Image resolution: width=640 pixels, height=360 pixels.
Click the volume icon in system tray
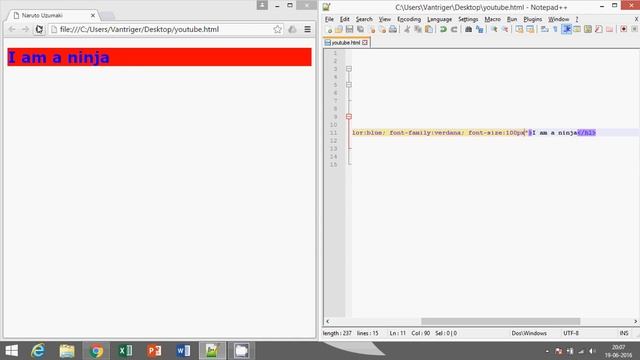point(592,351)
